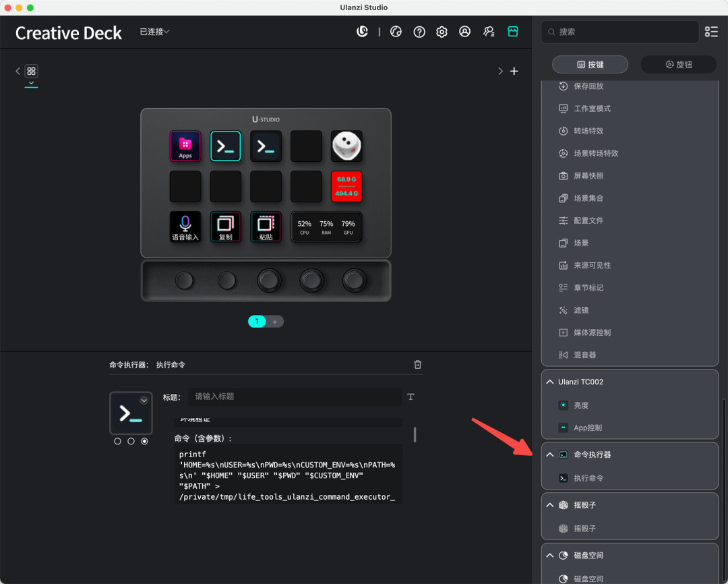Viewport: 728px width, 584px height.
Task: Select the 复制 copy key
Action: point(226,227)
